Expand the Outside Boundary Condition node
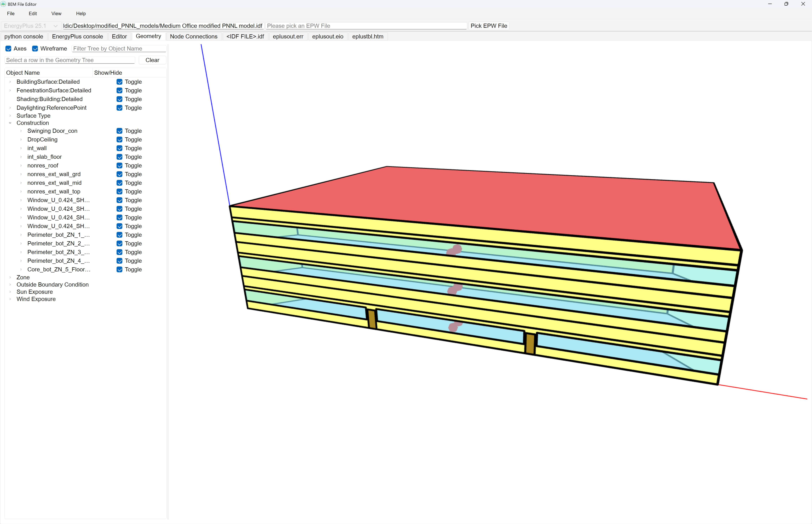This screenshot has width=812, height=524. pyautogui.click(x=10, y=284)
